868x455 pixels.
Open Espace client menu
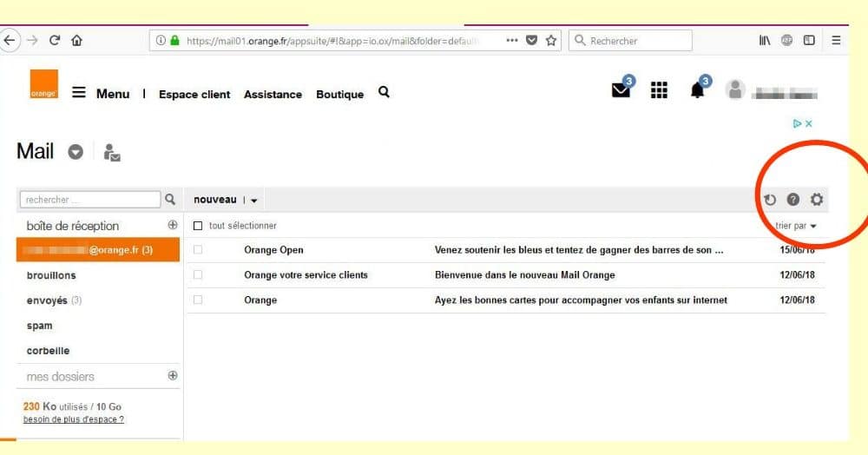pyautogui.click(x=194, y=95)
